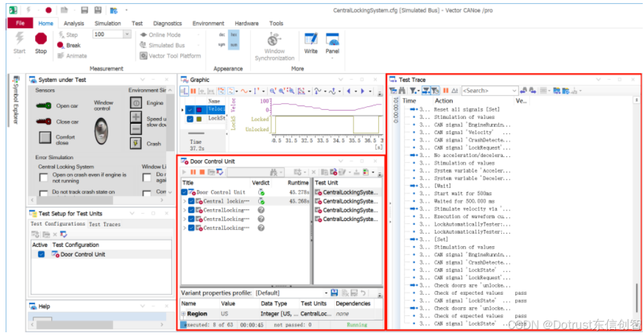Toggle the Door Control Unit root checkbox in test tree
This screenshot has height=336, width=644.
coord(184,192)
